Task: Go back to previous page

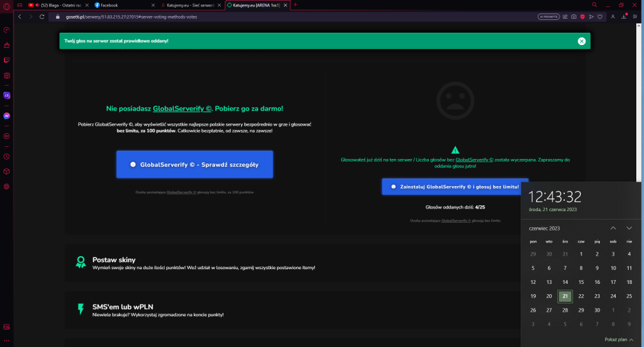Action: point(19,17)
